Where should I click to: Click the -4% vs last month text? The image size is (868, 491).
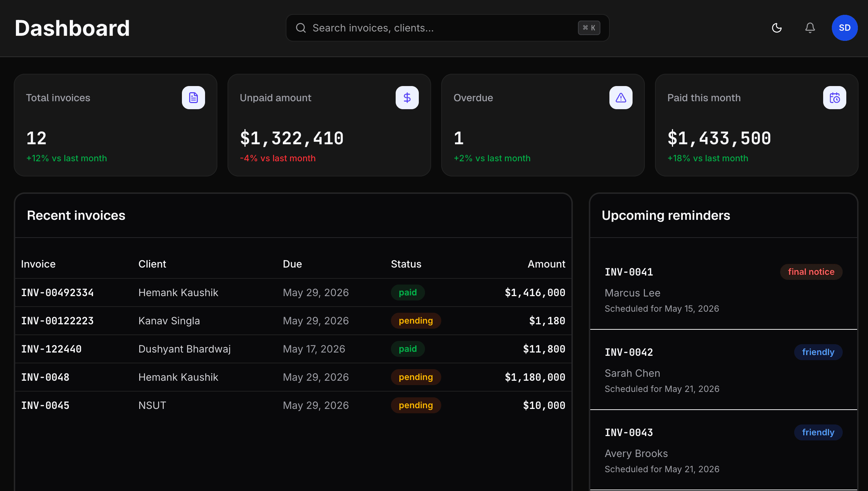pos(278,158)
